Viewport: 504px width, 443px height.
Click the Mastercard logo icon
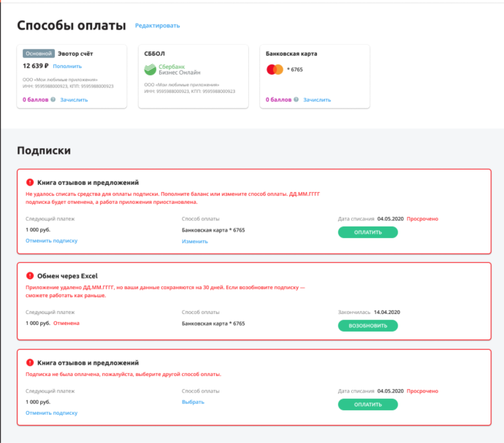(275, 69)
